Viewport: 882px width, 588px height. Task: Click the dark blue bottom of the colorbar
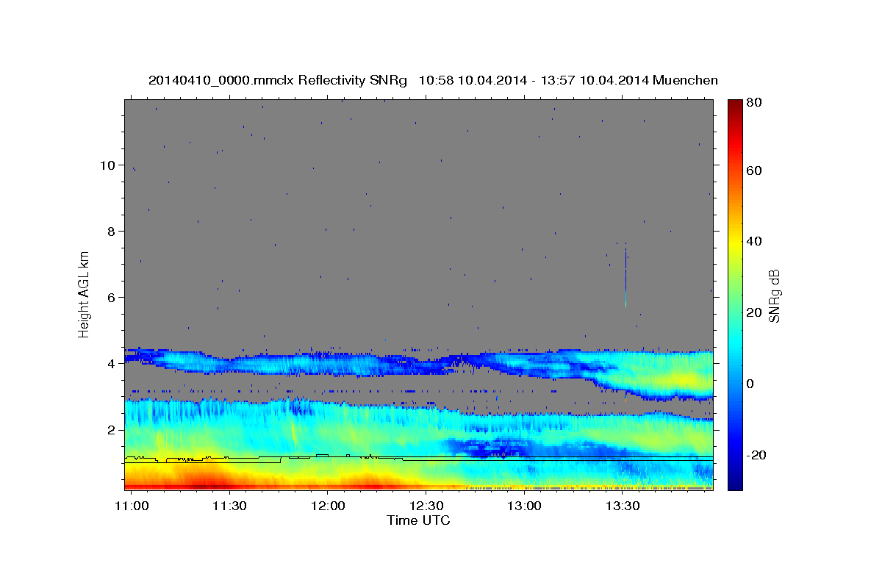pos(735,481)
